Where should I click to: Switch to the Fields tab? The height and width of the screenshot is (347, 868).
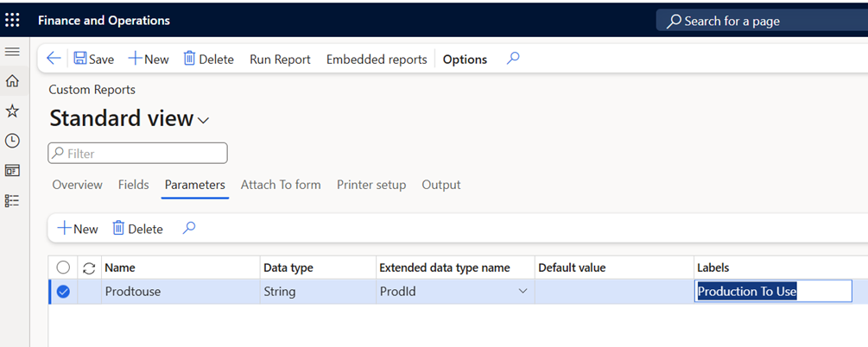pos(133,185)
